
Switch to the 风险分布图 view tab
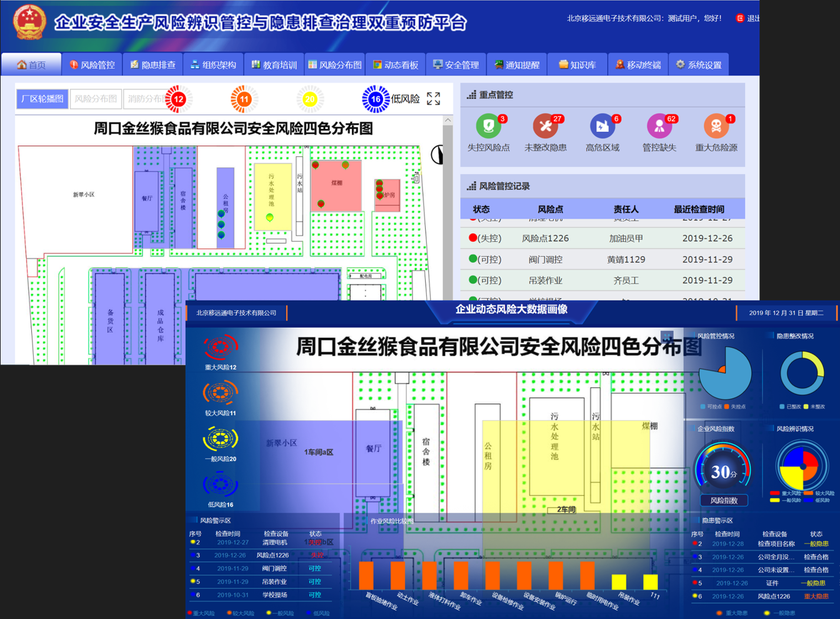96,99
